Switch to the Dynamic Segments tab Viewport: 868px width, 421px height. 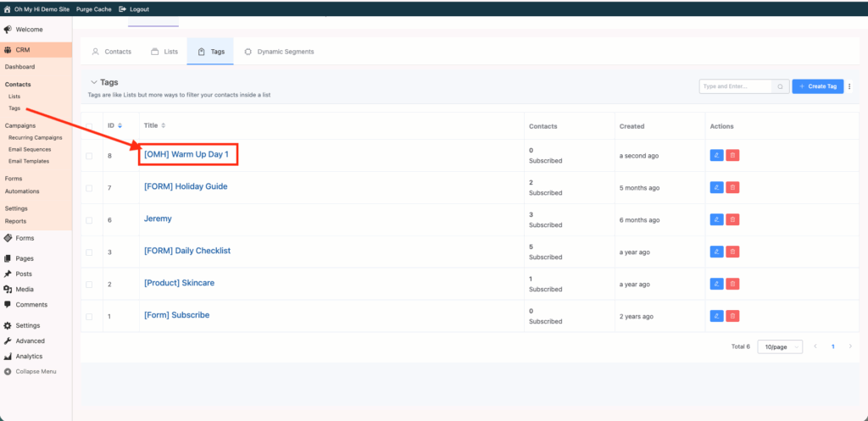pos(279,52)
